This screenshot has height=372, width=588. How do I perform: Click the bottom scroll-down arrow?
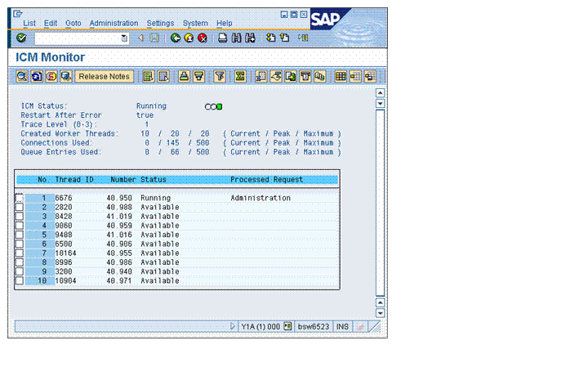coord(380,313)
